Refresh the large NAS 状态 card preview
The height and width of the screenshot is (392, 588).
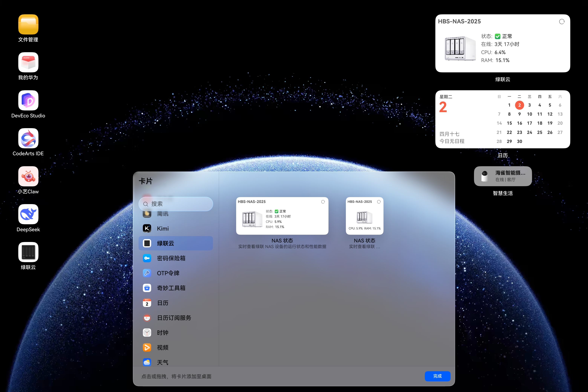323,202
